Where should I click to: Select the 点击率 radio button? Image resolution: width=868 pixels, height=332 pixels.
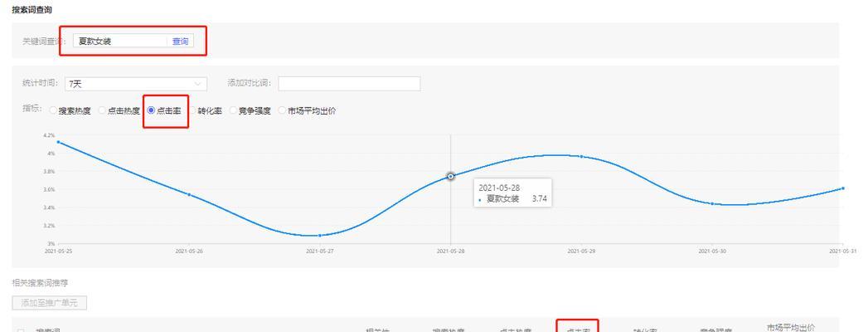[x=151, y=110]
